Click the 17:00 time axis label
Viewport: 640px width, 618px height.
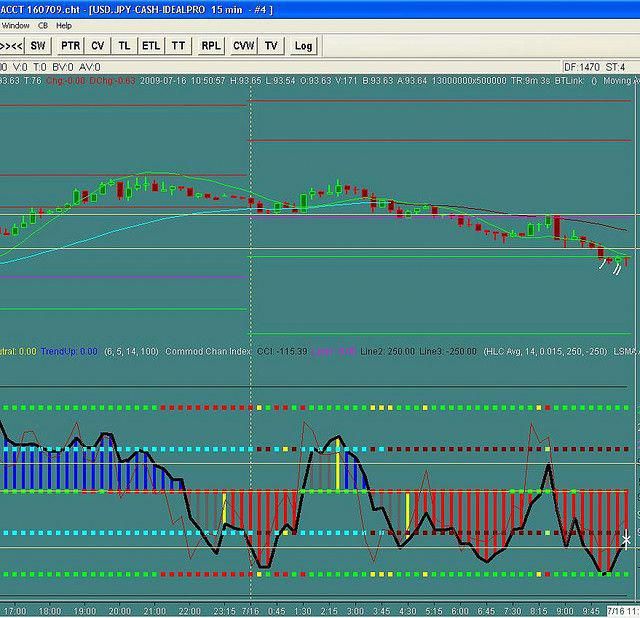(x=15, y=611)
